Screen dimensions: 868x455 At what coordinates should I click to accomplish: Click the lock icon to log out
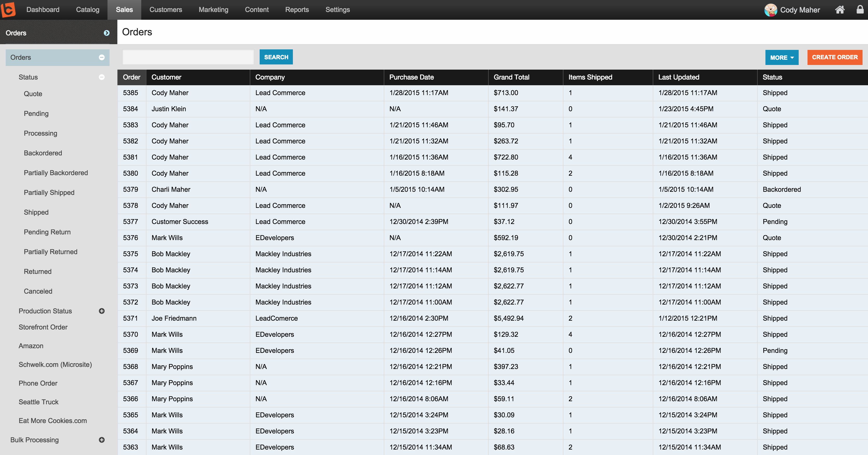click(x=860, y=9)
